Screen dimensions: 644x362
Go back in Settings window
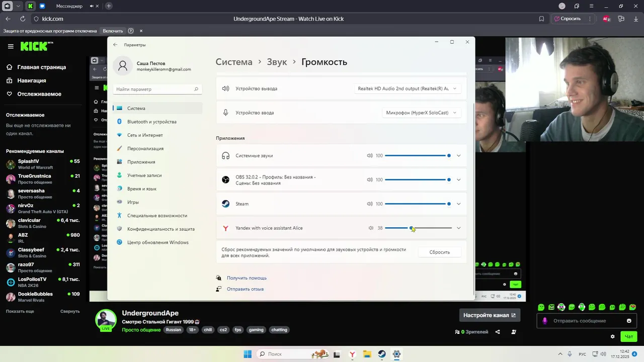point(115,45)
